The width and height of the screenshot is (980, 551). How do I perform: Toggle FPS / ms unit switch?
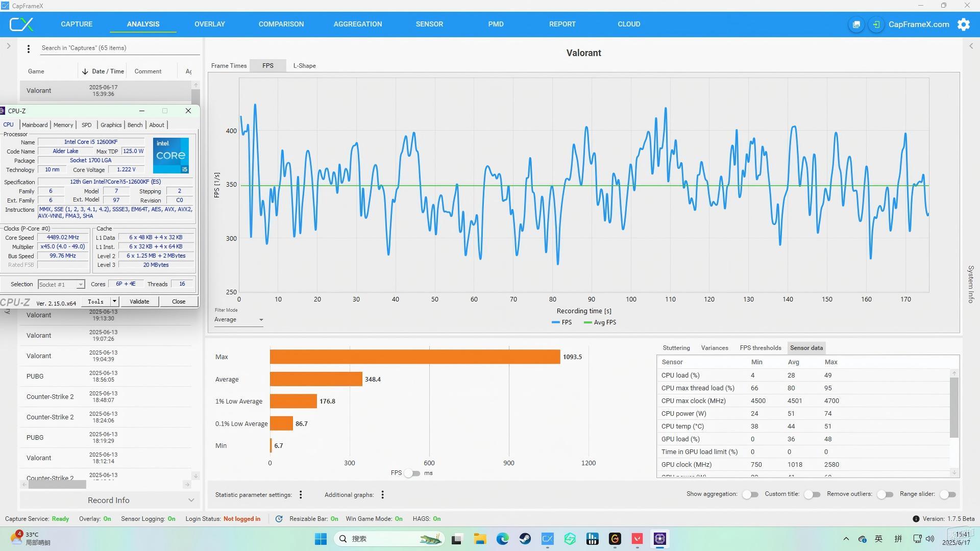411,473
